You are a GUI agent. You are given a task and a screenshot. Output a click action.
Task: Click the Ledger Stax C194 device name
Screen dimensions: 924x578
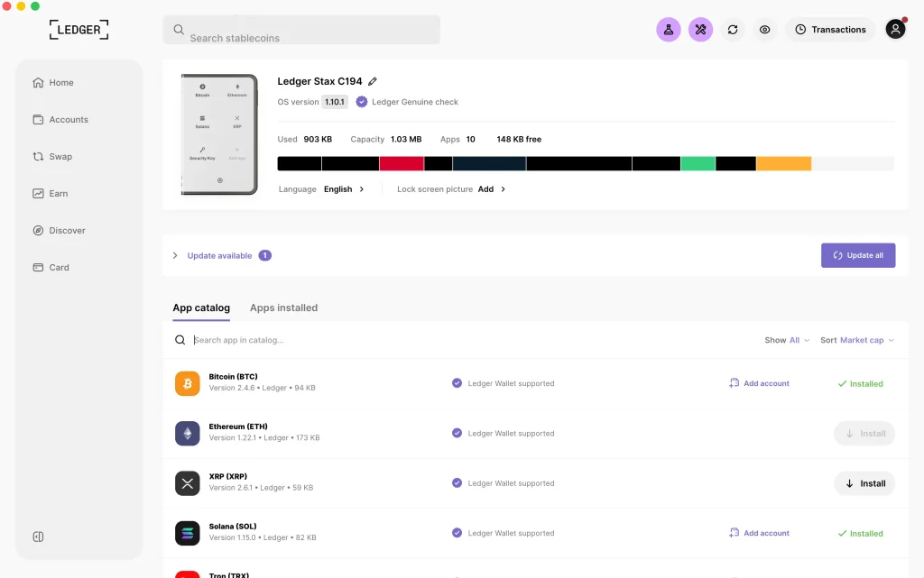coord(319,81)
